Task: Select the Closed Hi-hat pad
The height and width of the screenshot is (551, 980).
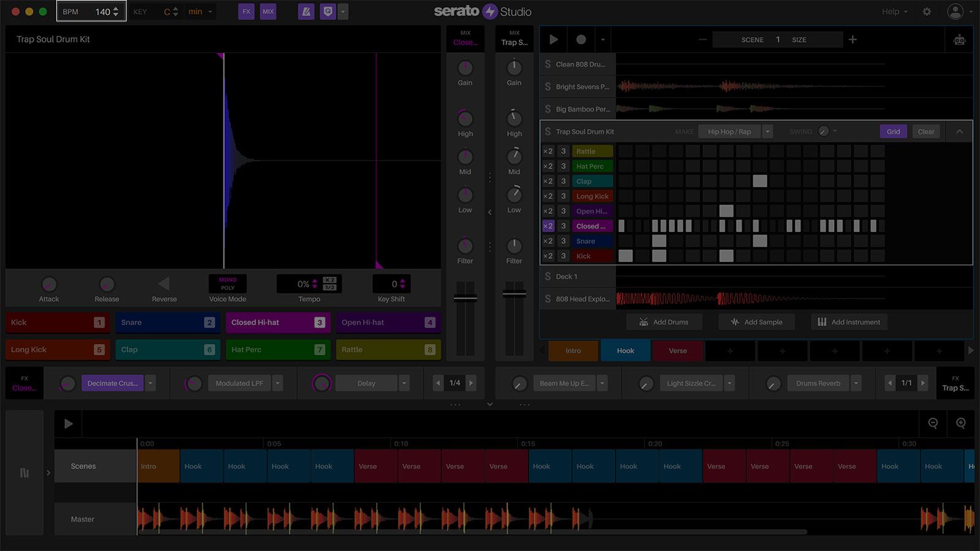Action: click(x=278, y=323)
